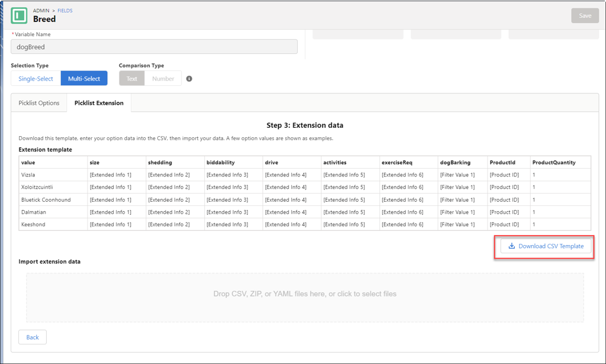
Task: Click the green app logo icon
Action: coord(19,16)
